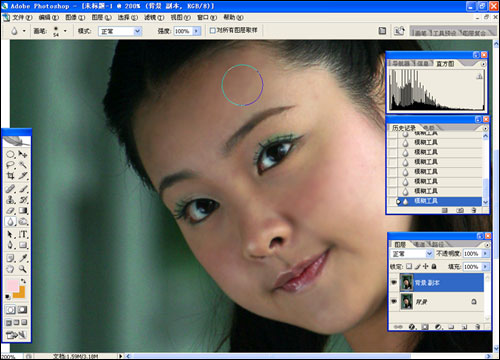Select the Healing Brush tool
Image resolution: width=500 pixels, height=360 pixels.
click(10, 189)
